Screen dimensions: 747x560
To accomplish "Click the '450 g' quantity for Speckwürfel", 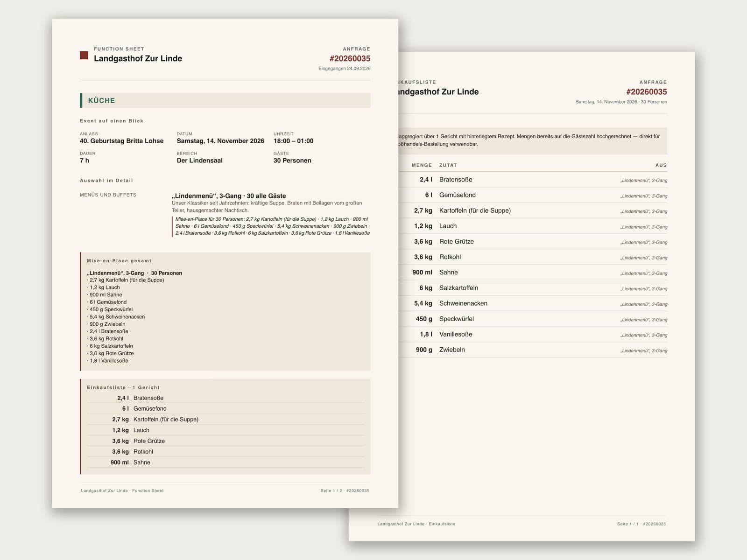I will [x=424, y=319].
